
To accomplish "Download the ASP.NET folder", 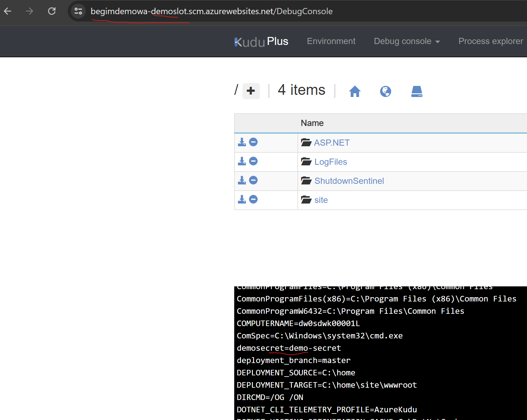I will [242, 142].
